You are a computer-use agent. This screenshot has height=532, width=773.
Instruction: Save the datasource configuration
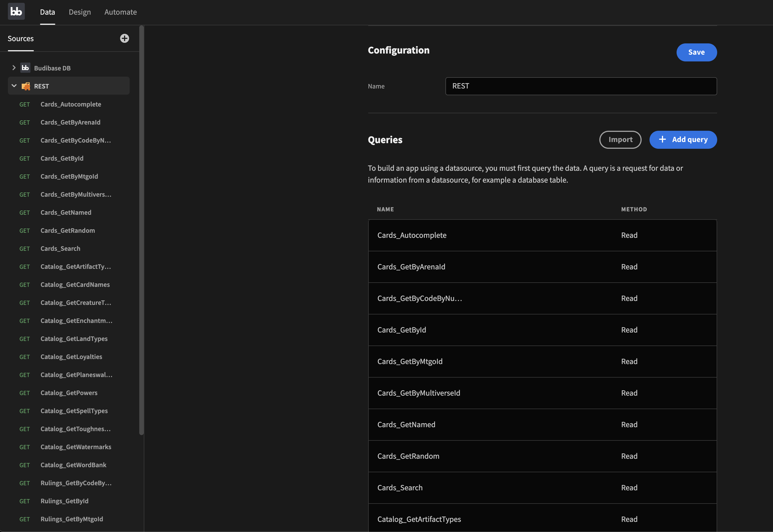coord(696,52)
